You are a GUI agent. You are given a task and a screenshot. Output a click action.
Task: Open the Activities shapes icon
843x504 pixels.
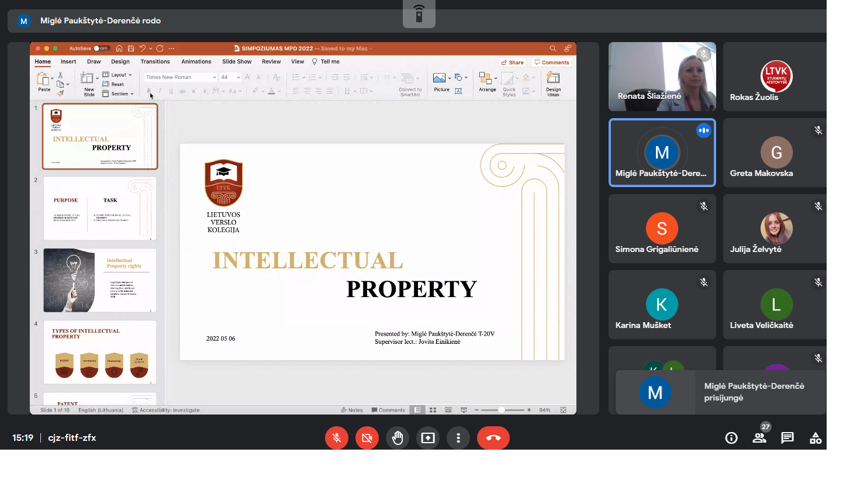click(816, 438)
